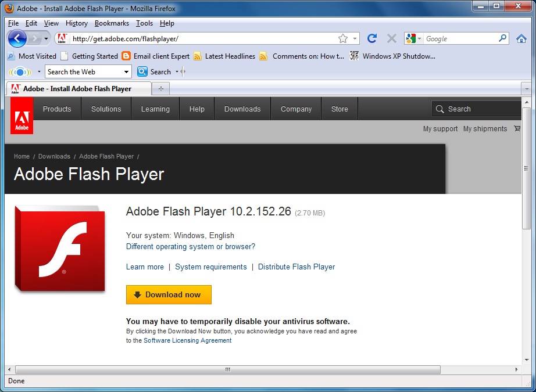Open the Help item in Adobe navigation

(197, 109)
